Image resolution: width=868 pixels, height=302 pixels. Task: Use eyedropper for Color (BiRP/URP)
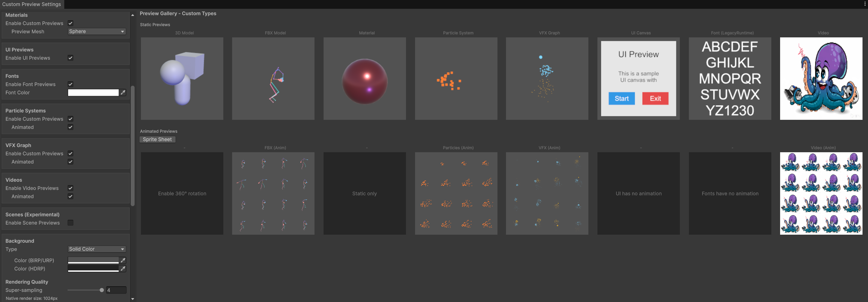(x=123, y=260)
